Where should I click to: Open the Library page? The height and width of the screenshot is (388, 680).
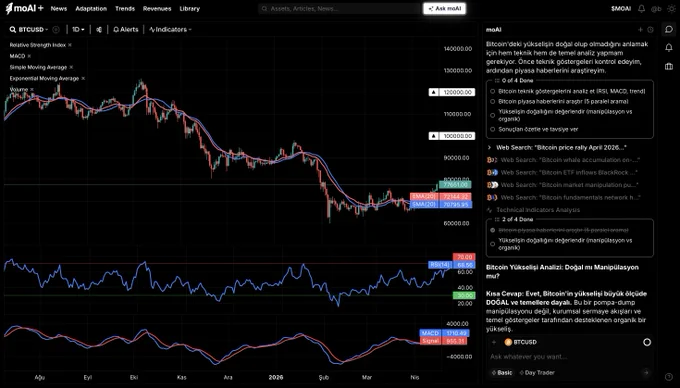click(190, 9)
